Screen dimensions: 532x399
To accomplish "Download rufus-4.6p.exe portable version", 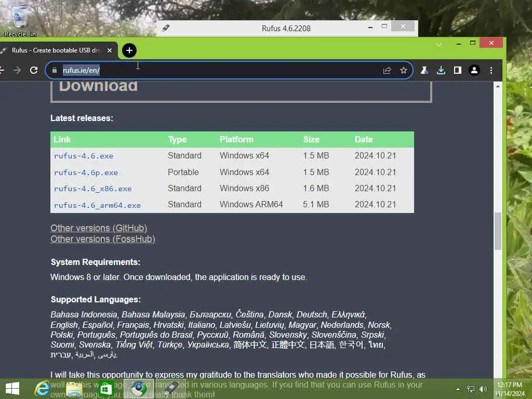I will (86, 172).
